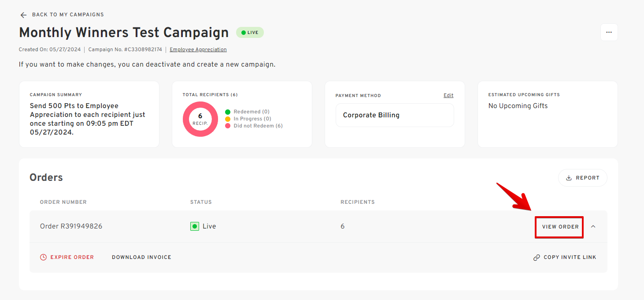The width and height of the screenshot is (644, 300).
Task: Collapse the order R391949826 row chevron
Action: 593,226
